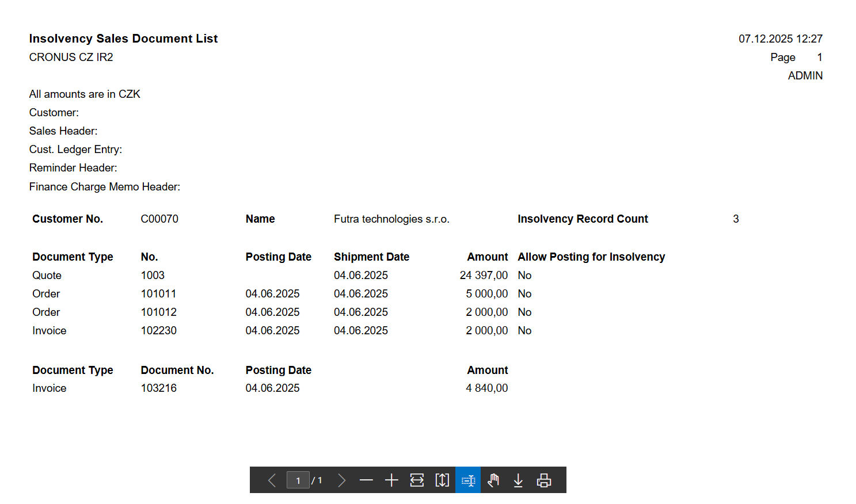
Task: Select quote number 1003
Action: click(153, 275)
